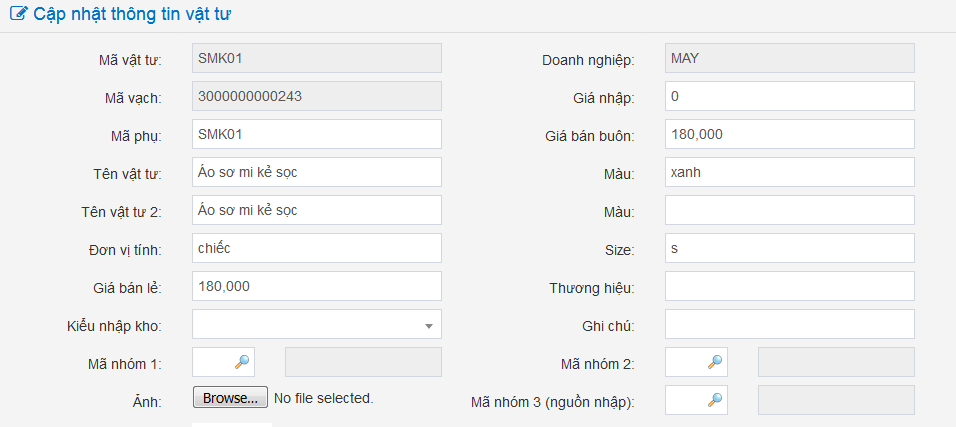Viewport: 956px width, 427px height.
Task: Click the Thương hiệu input field
Action: (x=789, y=286)
